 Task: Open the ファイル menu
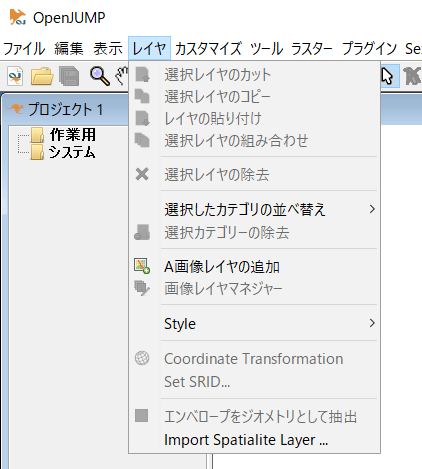pos(24,49)
